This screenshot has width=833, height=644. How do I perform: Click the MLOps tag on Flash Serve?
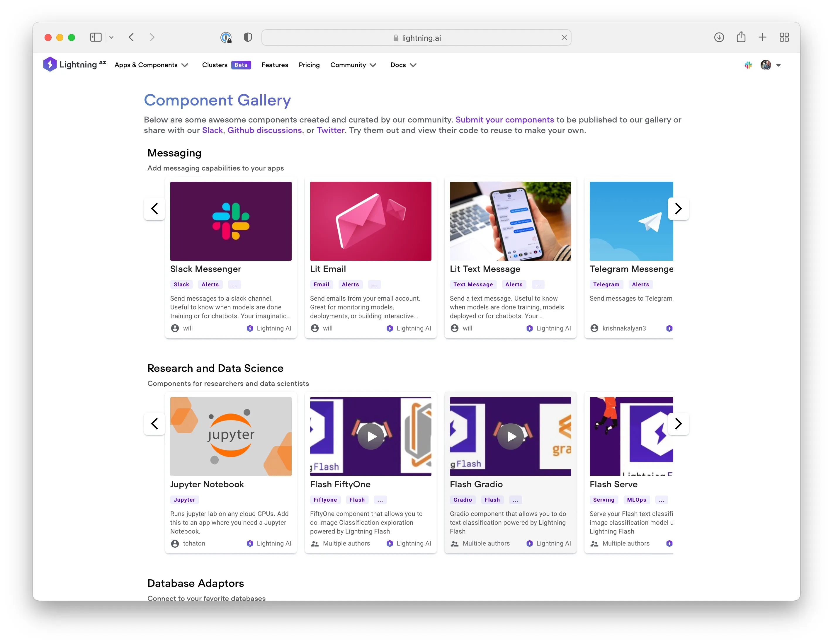(636, 500)
